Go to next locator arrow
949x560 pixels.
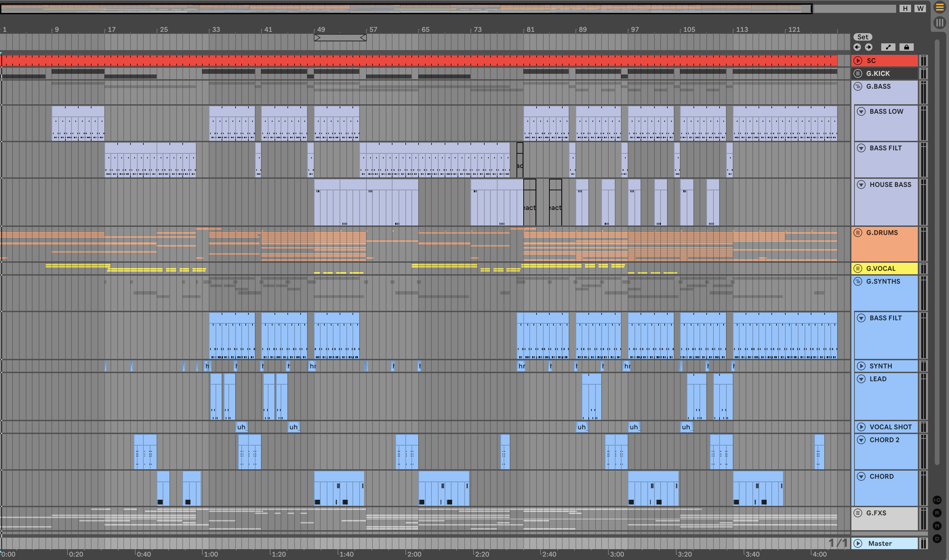869,47
